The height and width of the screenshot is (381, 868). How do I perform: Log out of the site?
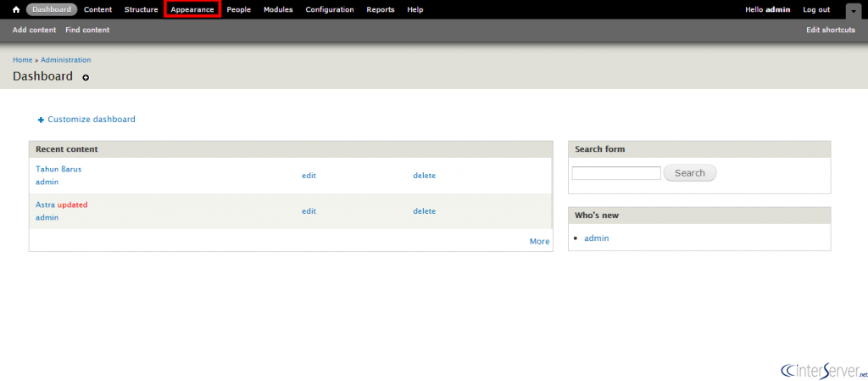pos(816,9)
